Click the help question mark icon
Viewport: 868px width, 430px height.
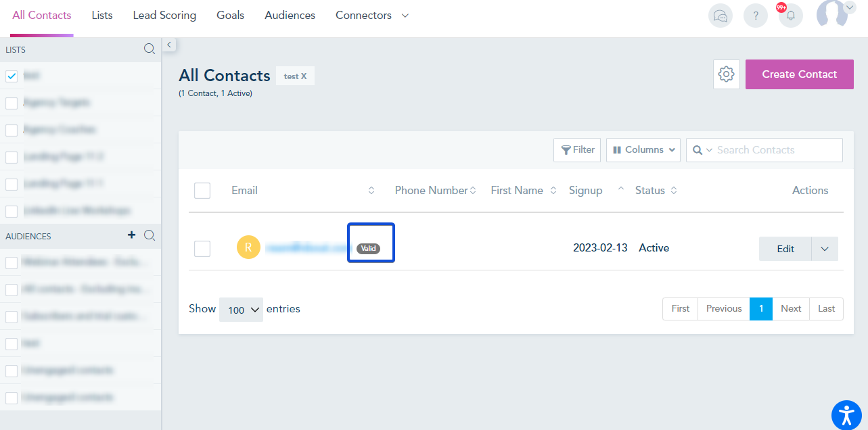click(756, 16)
